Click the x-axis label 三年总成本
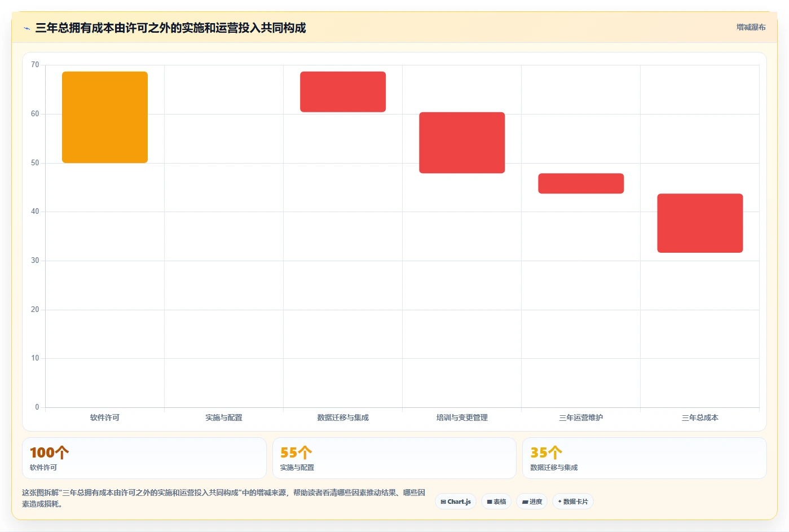 coord(700,417)
